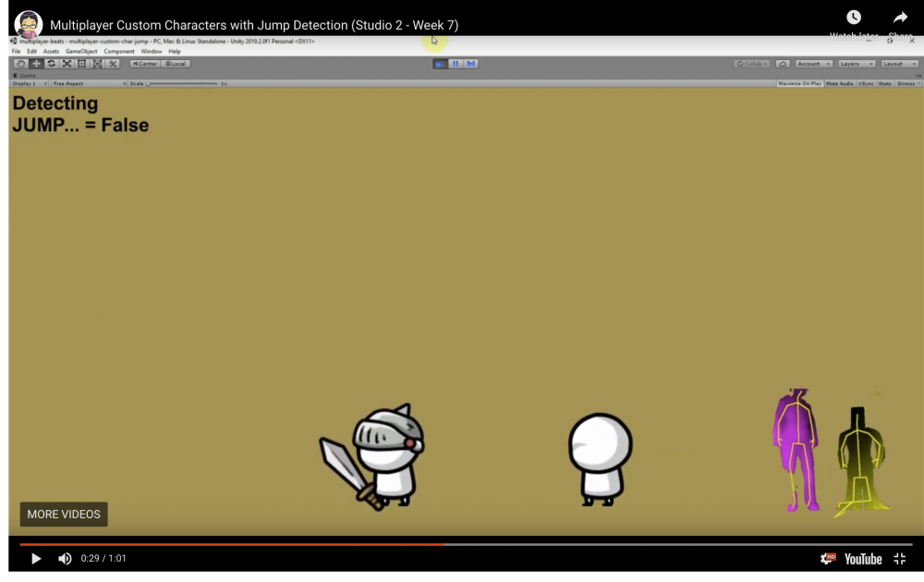This screenshot has height=582, width=924.
Task: Click the "Detecting JUMP... = False" text
Action: [x=80, y=115]
